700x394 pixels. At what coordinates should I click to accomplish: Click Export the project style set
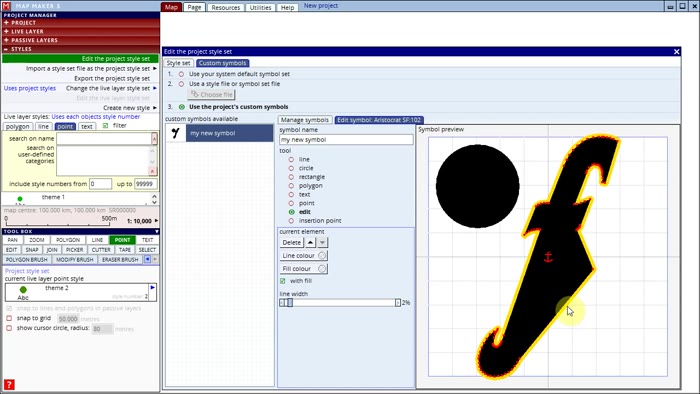tap(112, 79)
